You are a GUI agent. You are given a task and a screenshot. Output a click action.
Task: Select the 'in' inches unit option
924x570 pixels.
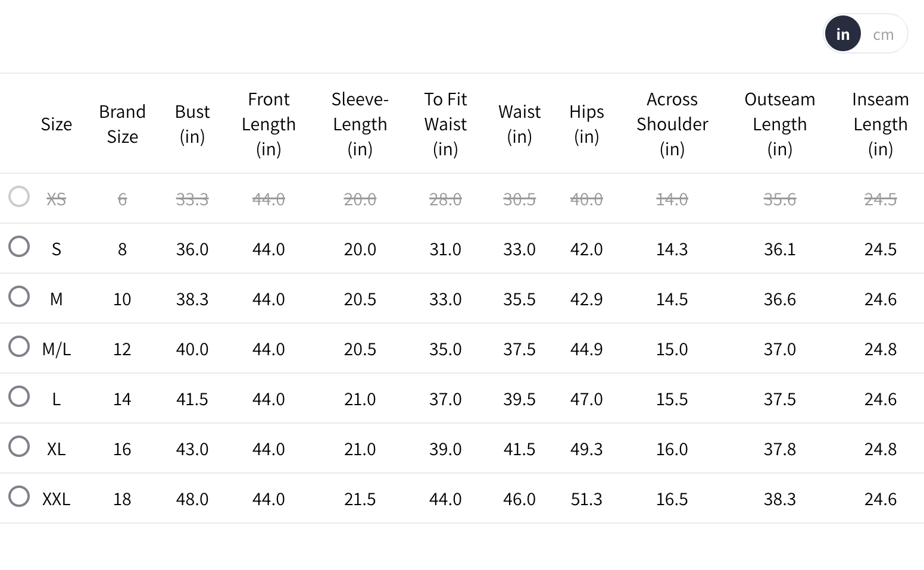[842, 35]
